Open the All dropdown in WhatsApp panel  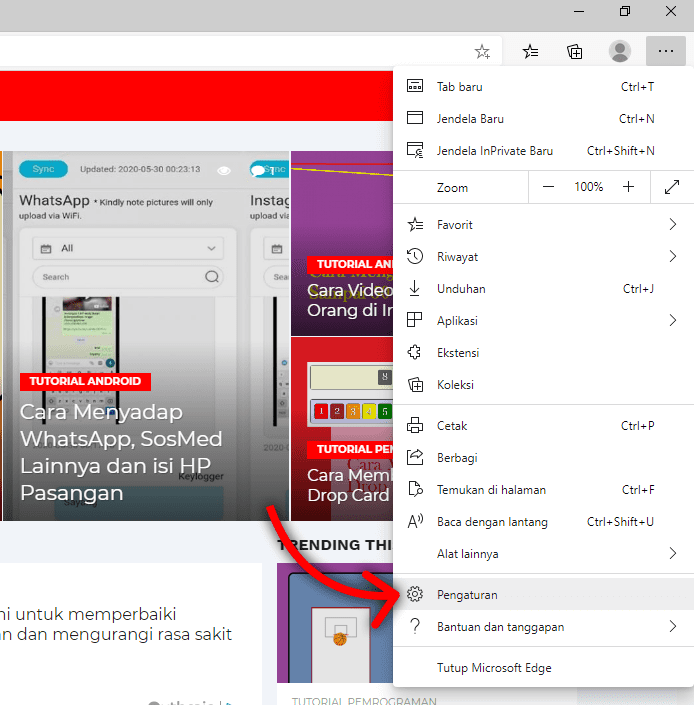(128, 248)
